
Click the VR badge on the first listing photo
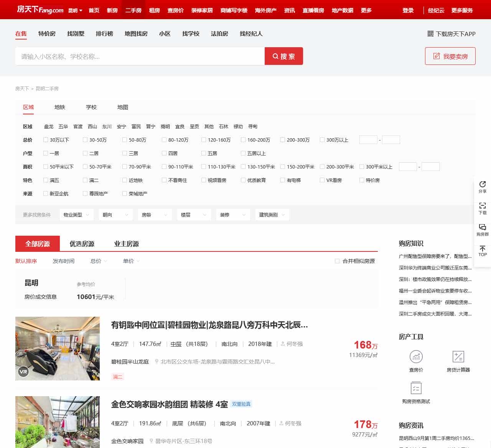tap(23, 372)
